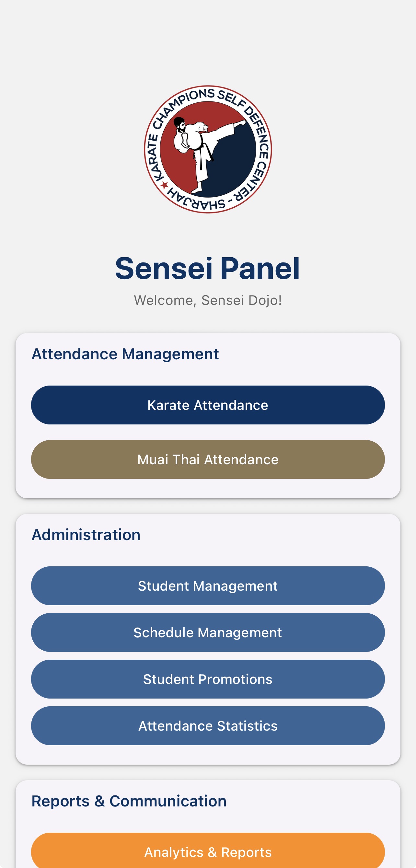The height and width of the screenshot is (868, 416).
Task: Click the Reports & Communication section header
Action: click(129, 801)
